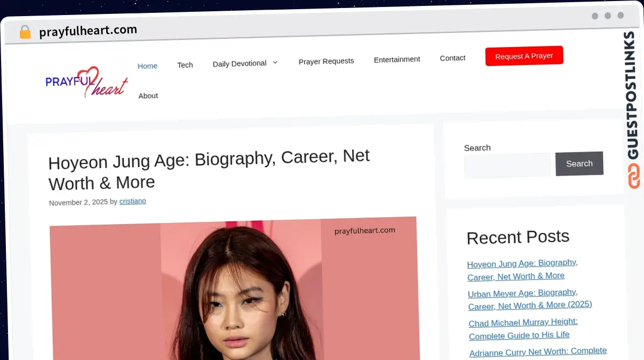Expand the Daily Devotional dropdown arrow
The width and height of the screenshot is (644, 360).
coord(275,62)
